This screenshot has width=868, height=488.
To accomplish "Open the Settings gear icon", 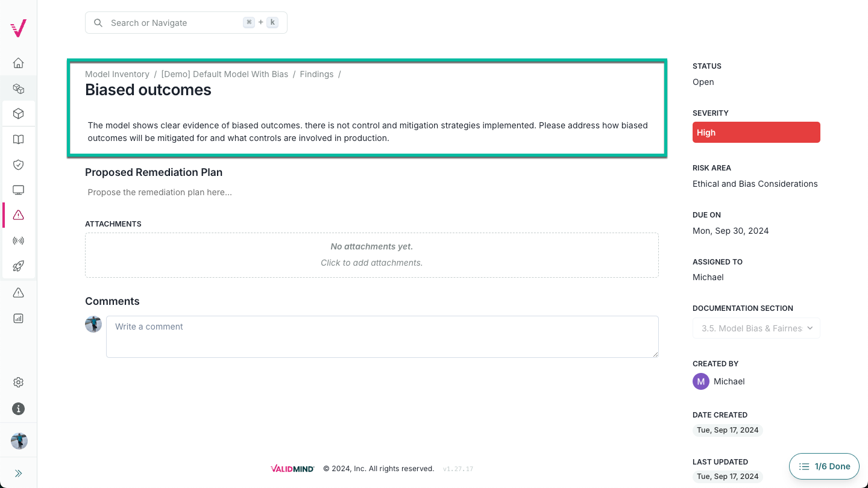I will 18,382.
